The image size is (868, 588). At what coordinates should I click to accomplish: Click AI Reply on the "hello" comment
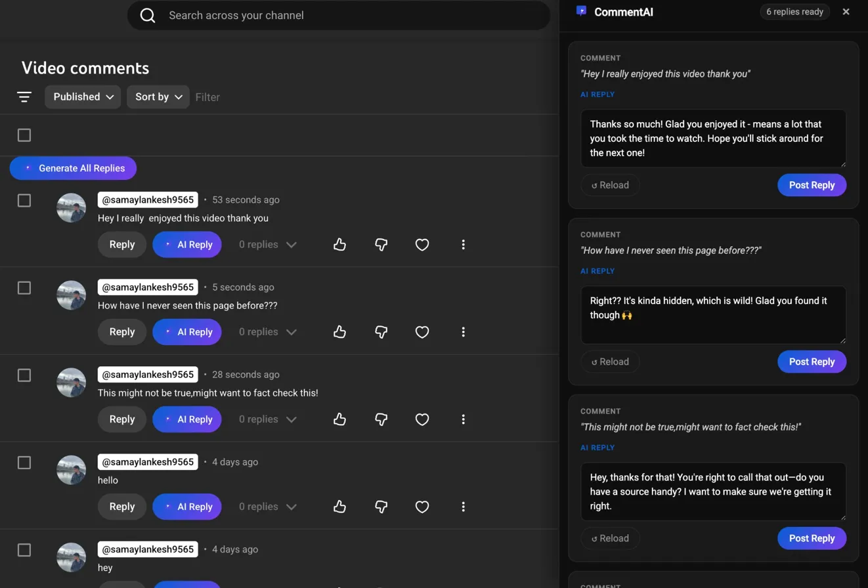click(187, 507)
